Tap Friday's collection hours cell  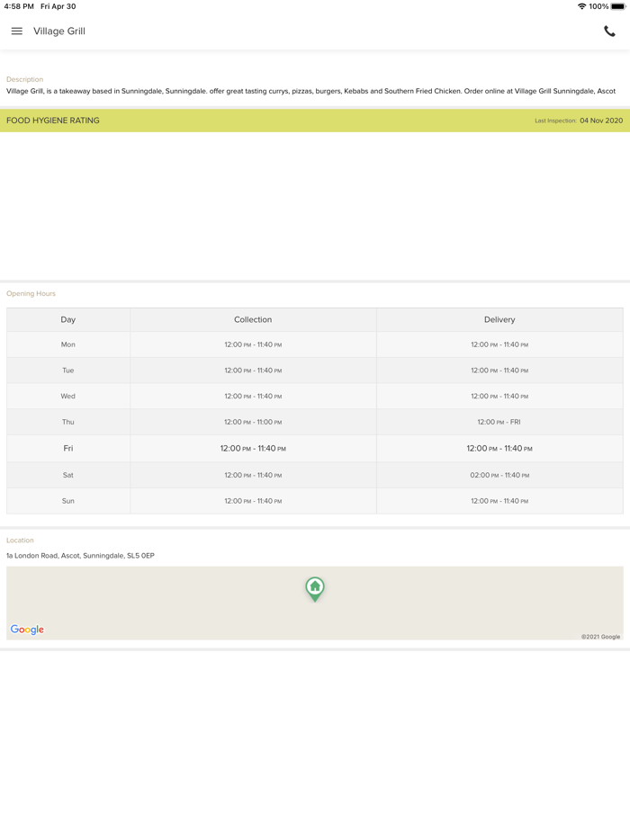(x=253, y=449)
